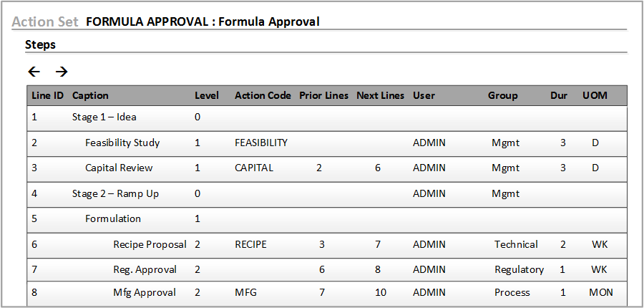
Task: Click the FEASIBILITY action code cell
Action: click(x=261, y=143)
